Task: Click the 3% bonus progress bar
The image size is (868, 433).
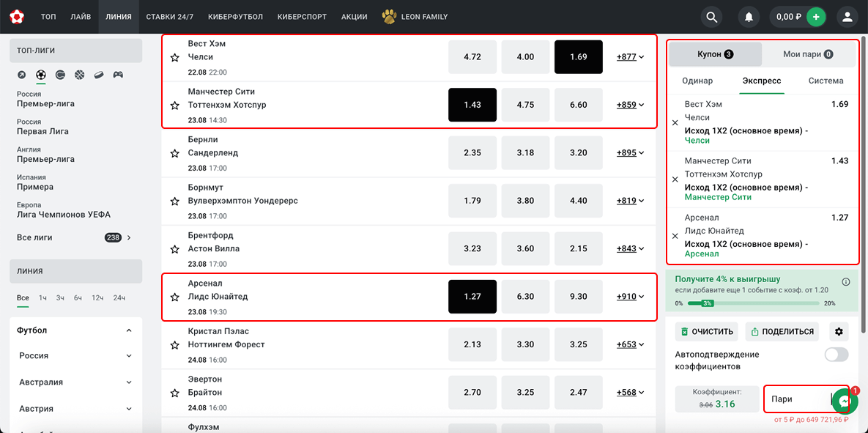Action: tap(755, 303)
